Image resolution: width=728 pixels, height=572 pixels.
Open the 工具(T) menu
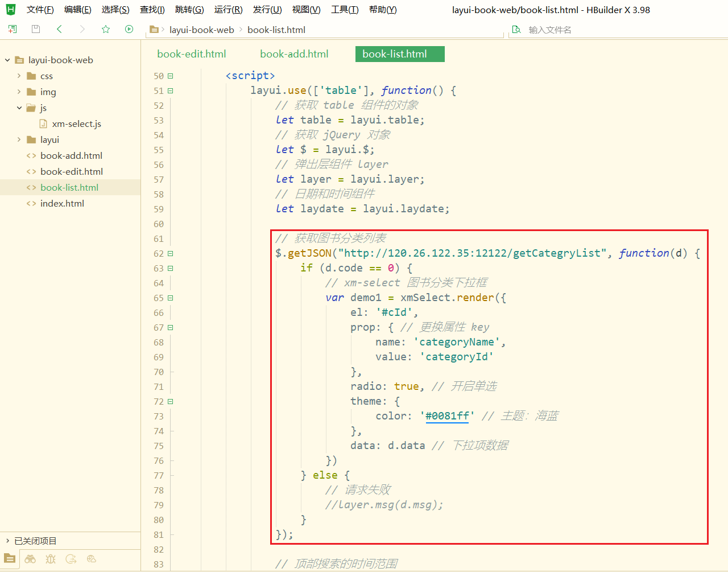(345, 10)
